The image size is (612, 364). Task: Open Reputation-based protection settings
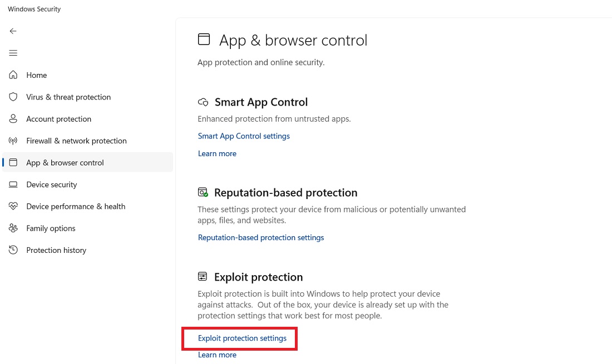pos(261,237)
